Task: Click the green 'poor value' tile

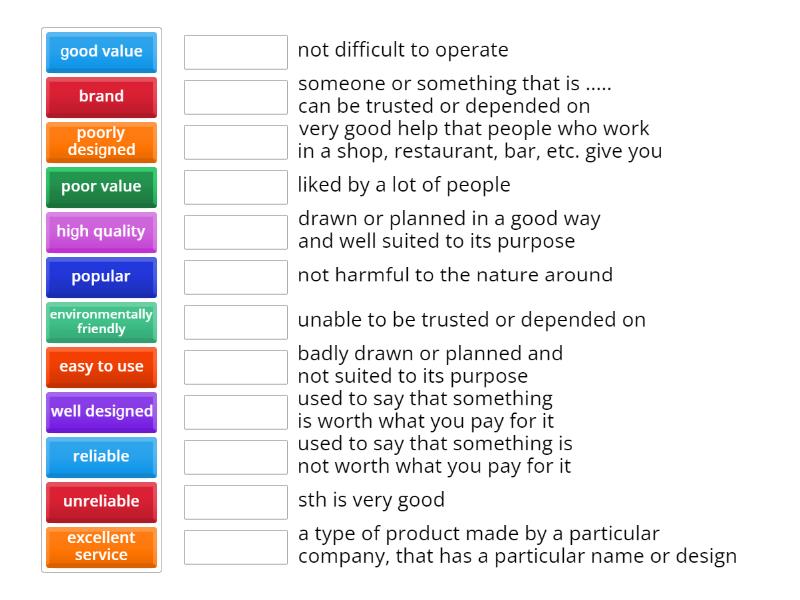Action: coord(101,187)
